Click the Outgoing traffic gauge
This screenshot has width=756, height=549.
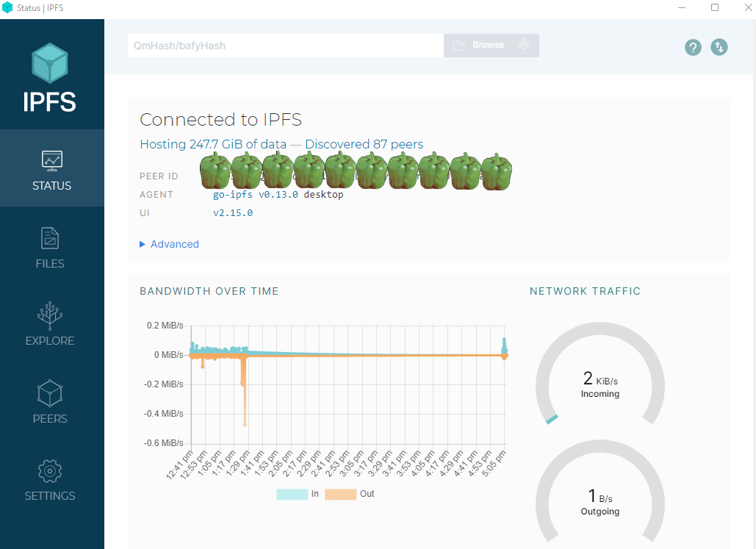coord(600,492)
